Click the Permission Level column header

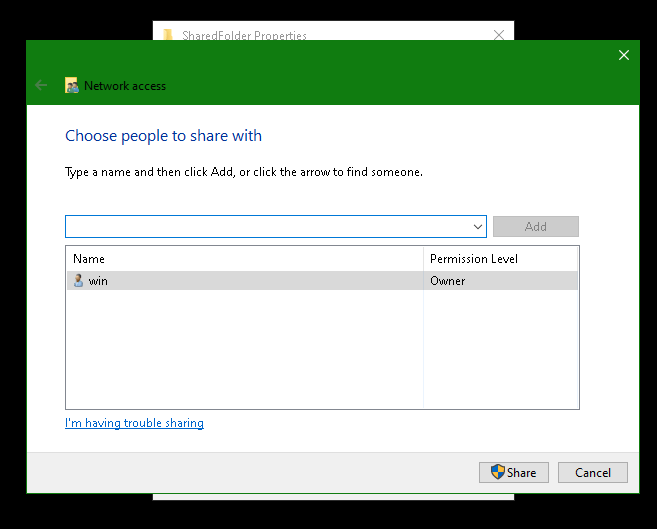500,259
